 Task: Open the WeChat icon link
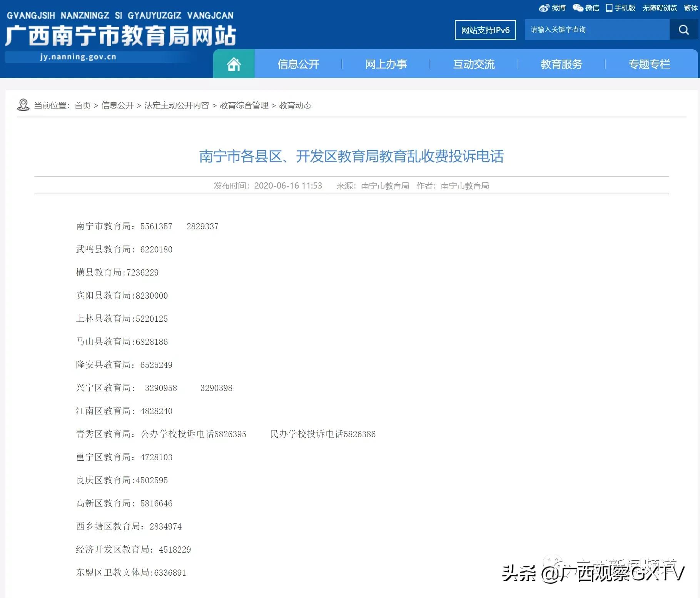578,8
